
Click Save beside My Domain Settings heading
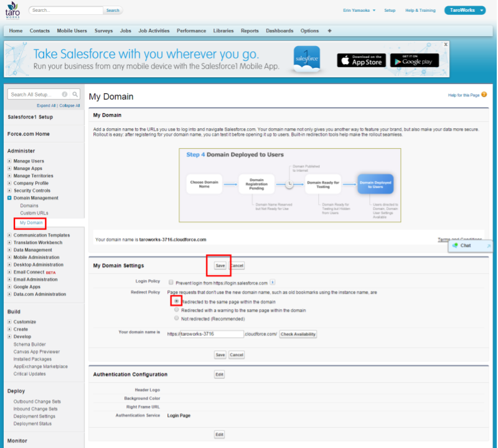tap(220, 266)
